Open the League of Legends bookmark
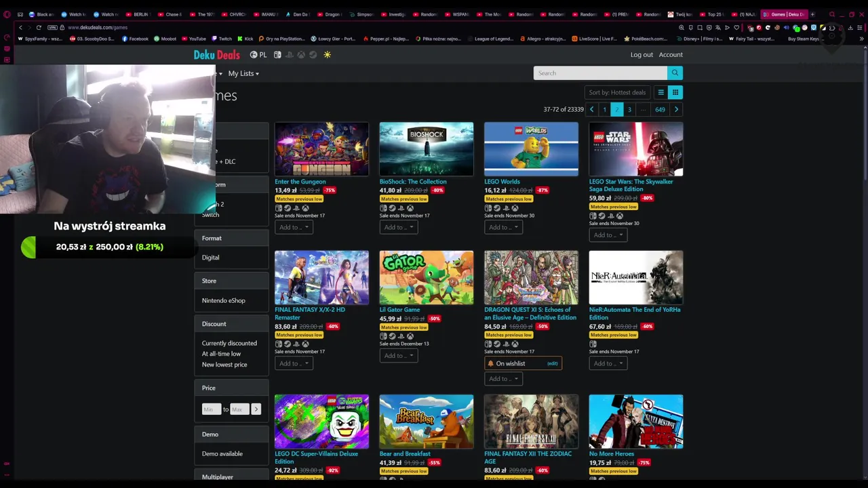868x488 pixels. pyautogui.click(x=491, y=39)
